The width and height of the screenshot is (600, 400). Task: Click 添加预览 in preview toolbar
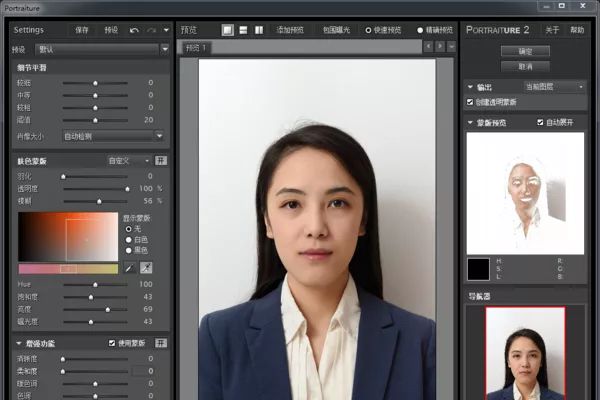click(x=290, y=30)
